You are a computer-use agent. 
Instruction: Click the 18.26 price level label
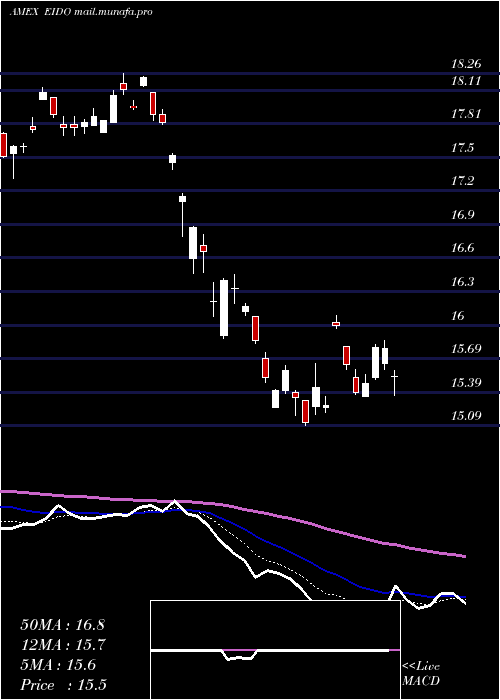(466, 64)
